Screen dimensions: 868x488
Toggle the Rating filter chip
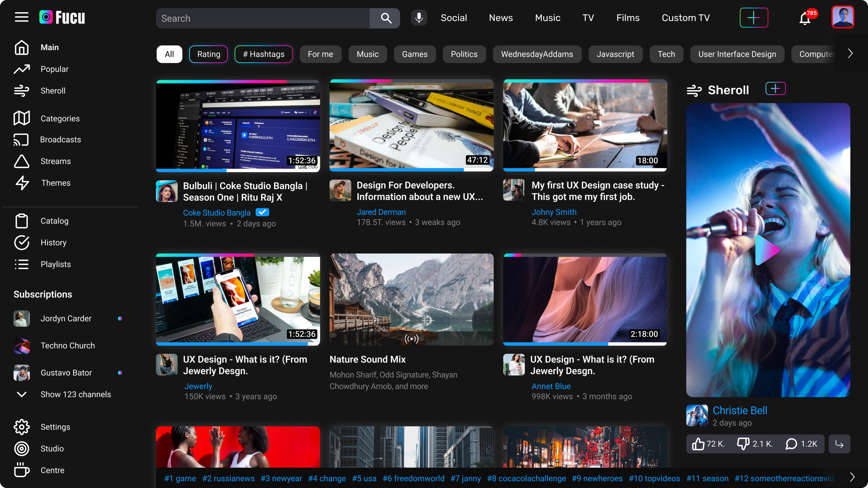(x=208, y=54)
